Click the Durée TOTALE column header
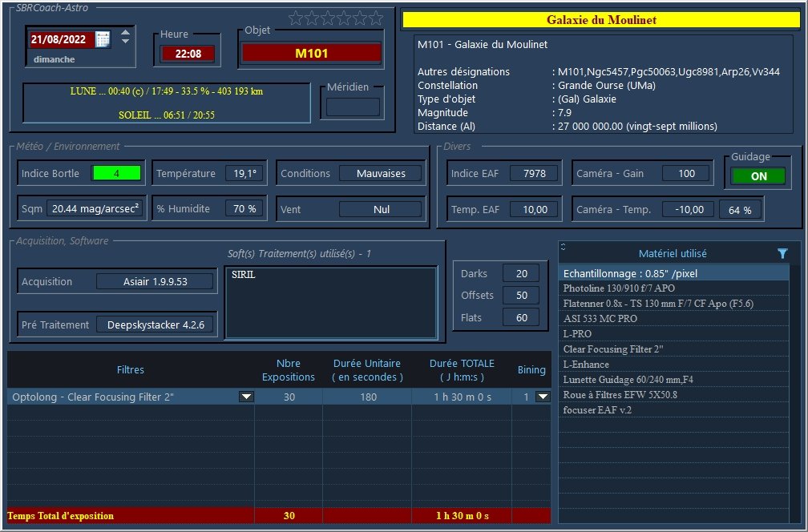The height and width of the screenshot is (532, 808). click(462, 370)
